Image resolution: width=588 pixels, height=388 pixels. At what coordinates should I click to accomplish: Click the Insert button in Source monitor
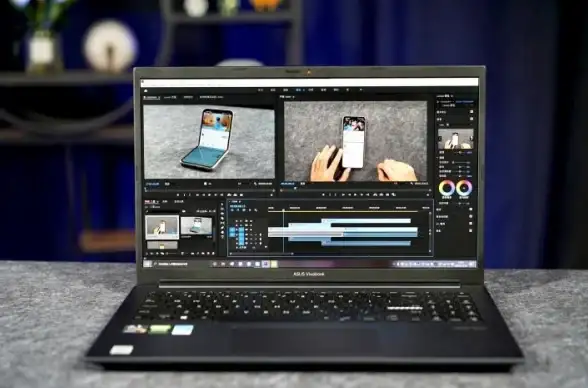[229, 195]
